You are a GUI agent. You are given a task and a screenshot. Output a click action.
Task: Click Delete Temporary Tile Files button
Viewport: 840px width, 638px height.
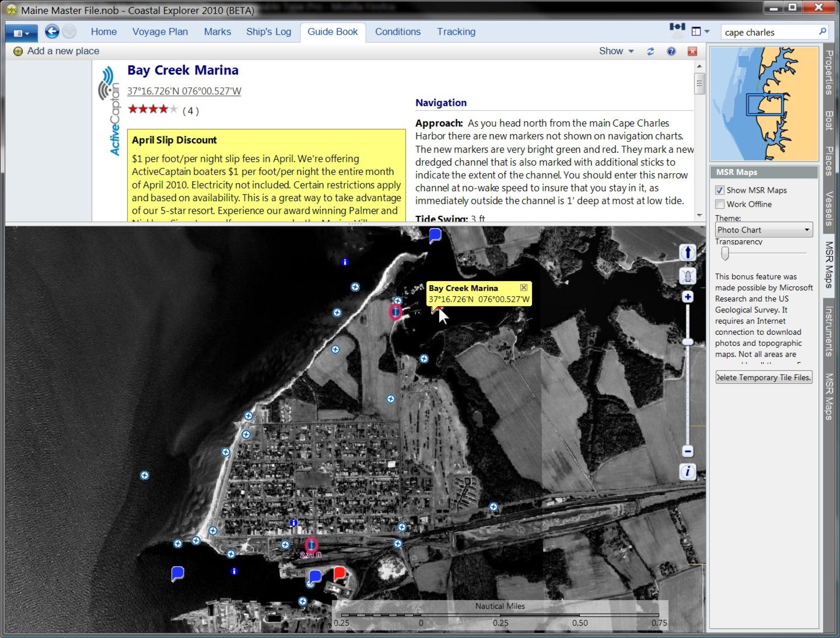click(764, 377)
